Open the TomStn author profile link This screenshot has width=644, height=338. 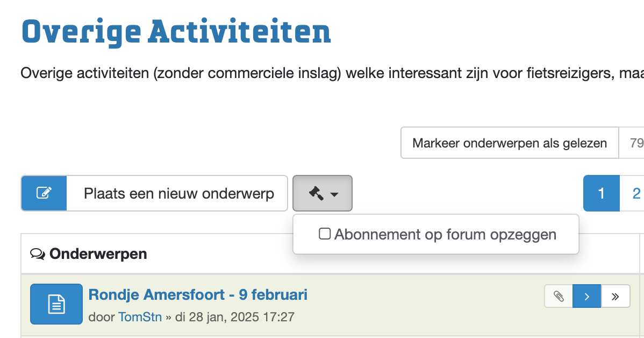[x=140, y=317]
